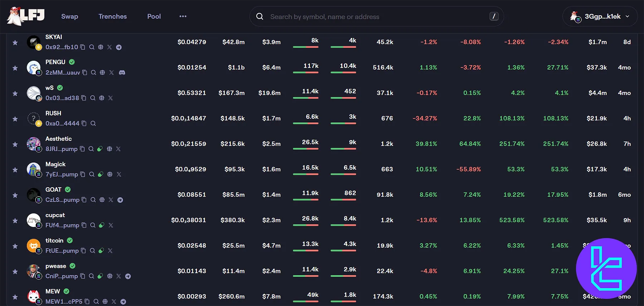Viewport: 644px width, 306px height.
Task: Open the Aesthetic X profile
Action: [118, 149]
